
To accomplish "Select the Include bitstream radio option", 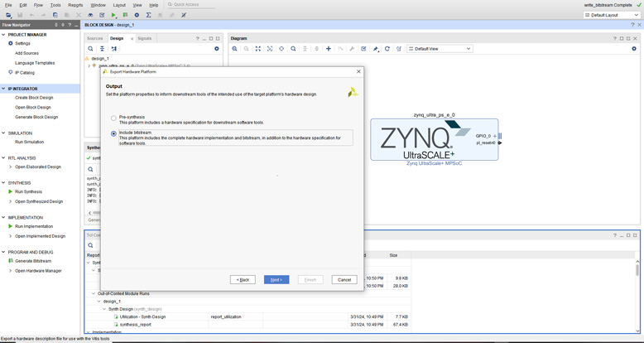I will (113, 133).
